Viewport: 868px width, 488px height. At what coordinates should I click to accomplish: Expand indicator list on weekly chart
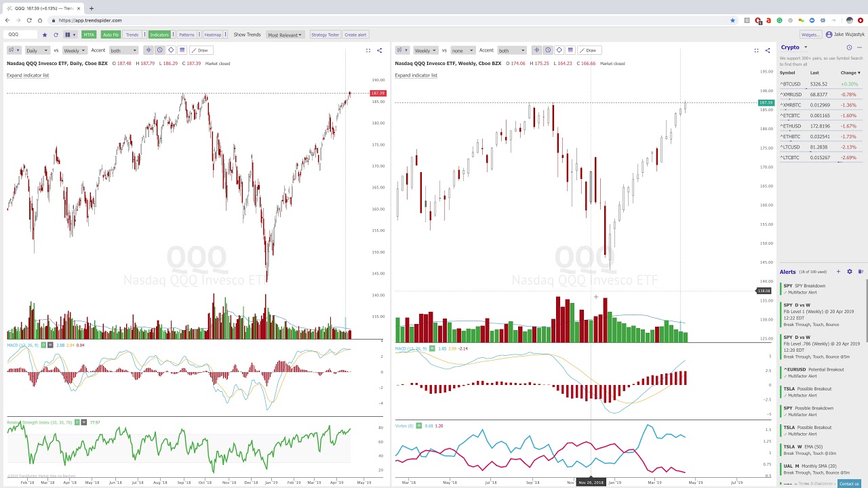(x=416, y=75)
